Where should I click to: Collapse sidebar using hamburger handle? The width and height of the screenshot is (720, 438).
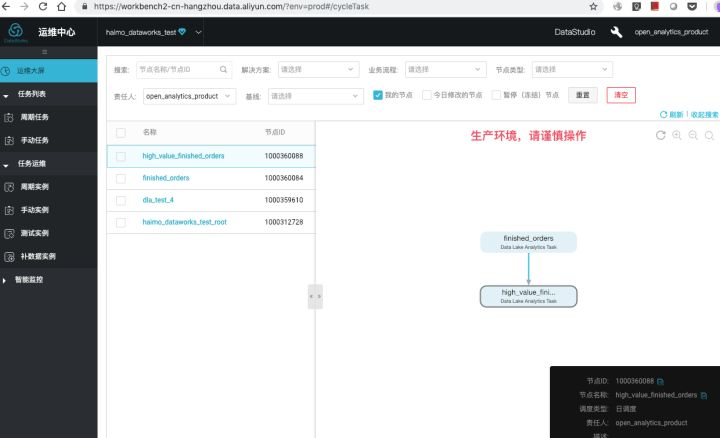(x=45, y=52)
